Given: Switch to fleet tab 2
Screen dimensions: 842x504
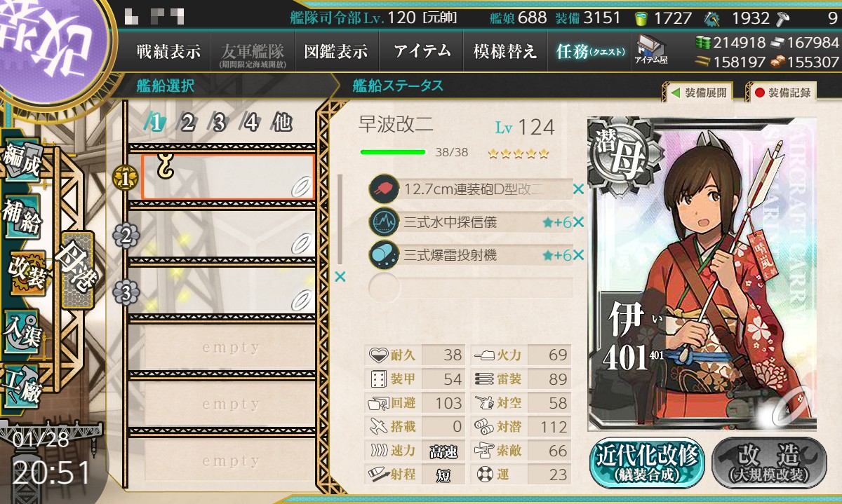Looking at the screenshot, I should click(x=187, y=123).
